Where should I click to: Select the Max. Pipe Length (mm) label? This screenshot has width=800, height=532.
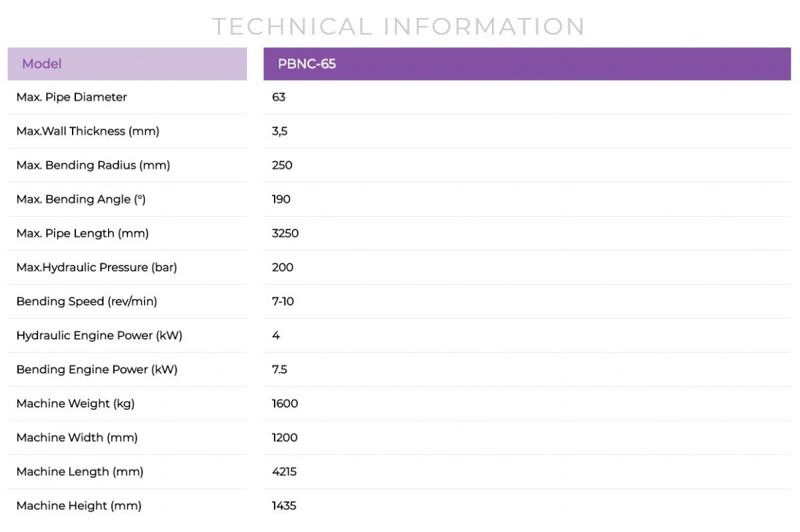click(82, 233)
